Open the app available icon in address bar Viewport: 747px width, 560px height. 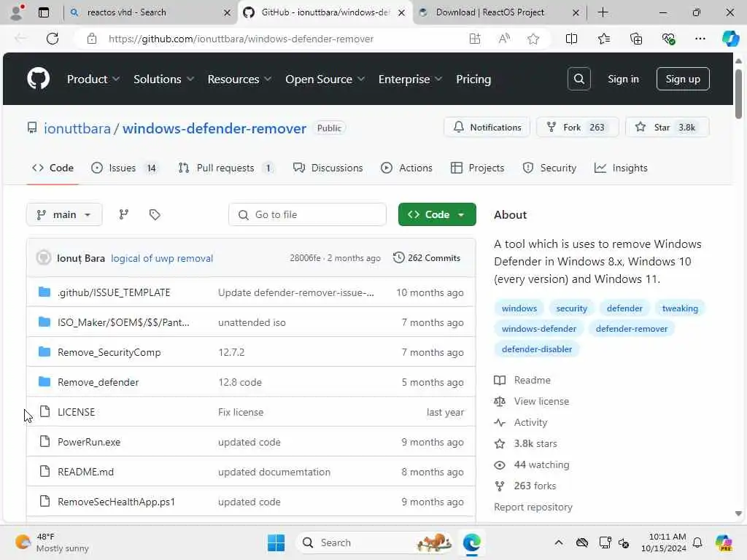tap(474, 39)
